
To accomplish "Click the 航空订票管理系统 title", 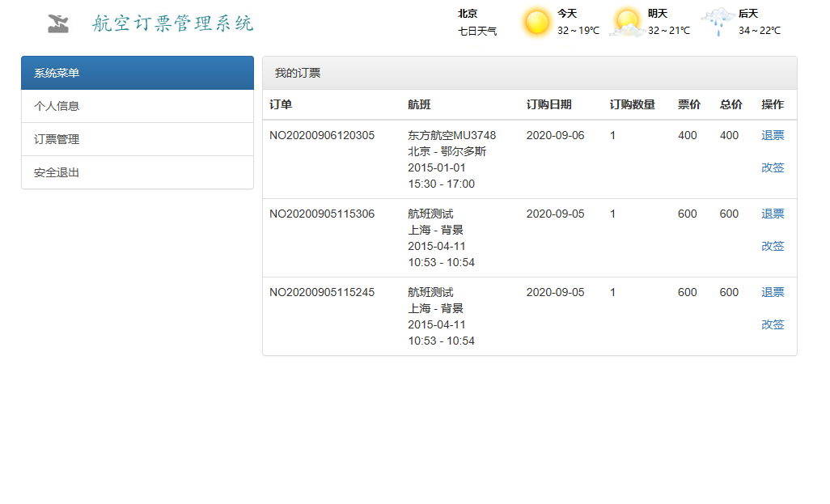I will pyautogui.click(x=172, y=23).
